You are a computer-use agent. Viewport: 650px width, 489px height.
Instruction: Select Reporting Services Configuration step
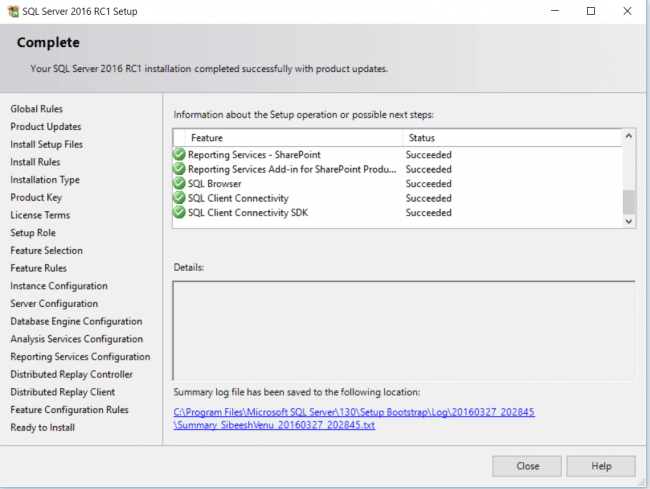pos(80,357)
